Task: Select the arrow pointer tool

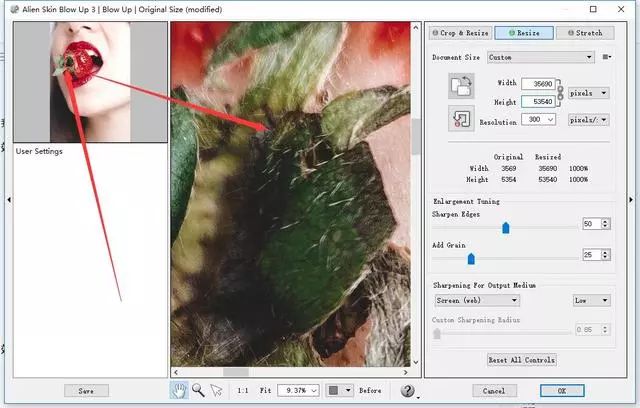Action: point(217,390)
